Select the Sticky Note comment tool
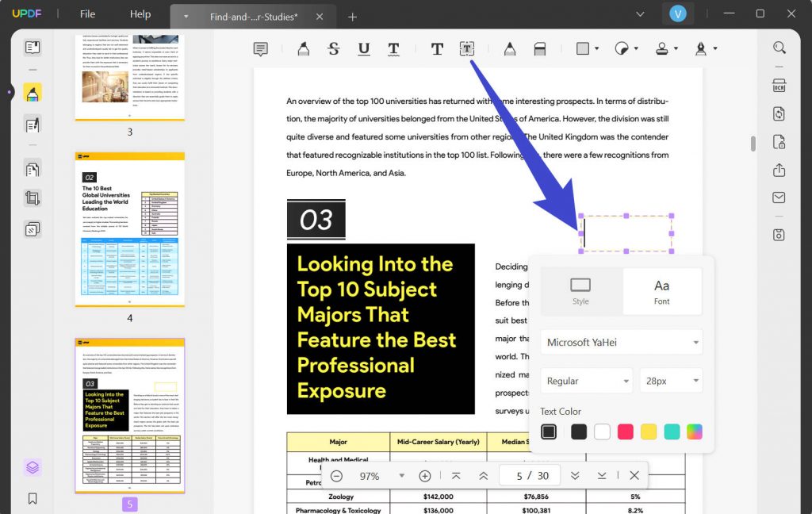The height and width of the screenshot is (514, 812). pos(259,48)
